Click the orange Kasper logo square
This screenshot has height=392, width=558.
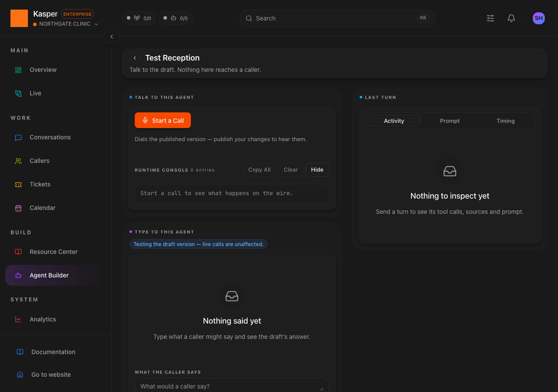pos(19,18)
